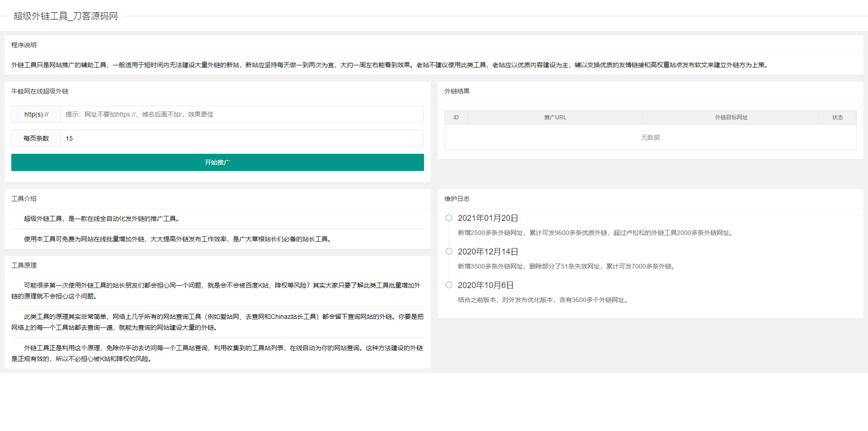The image size is (868, 431).
Task: Select the ID column header
Action: pos(456,117)
